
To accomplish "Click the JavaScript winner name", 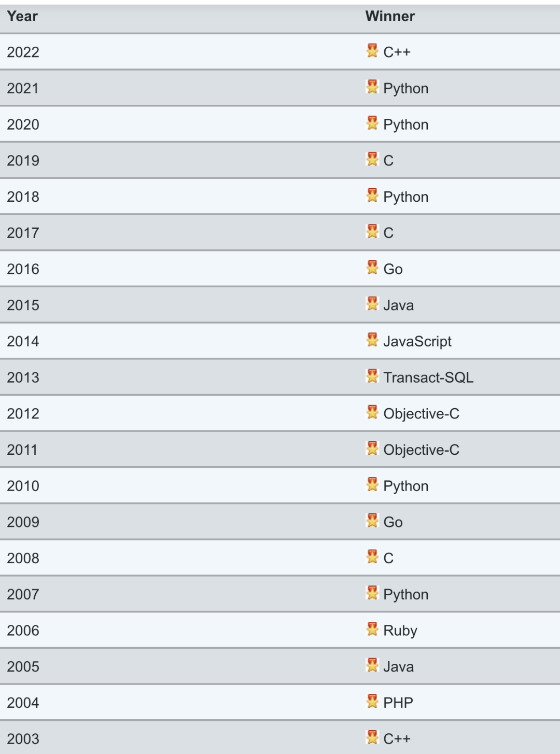I will pos(417,342).
